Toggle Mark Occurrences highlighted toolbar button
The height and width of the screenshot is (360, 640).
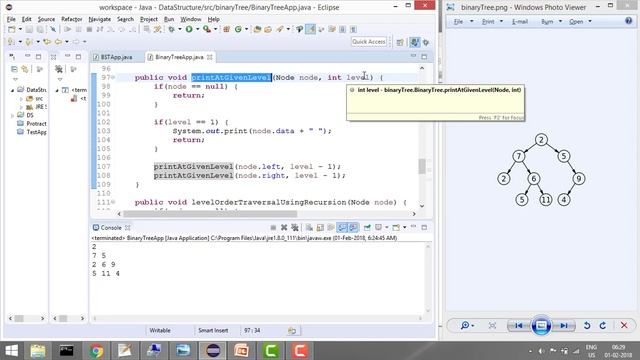coord(311,29)
